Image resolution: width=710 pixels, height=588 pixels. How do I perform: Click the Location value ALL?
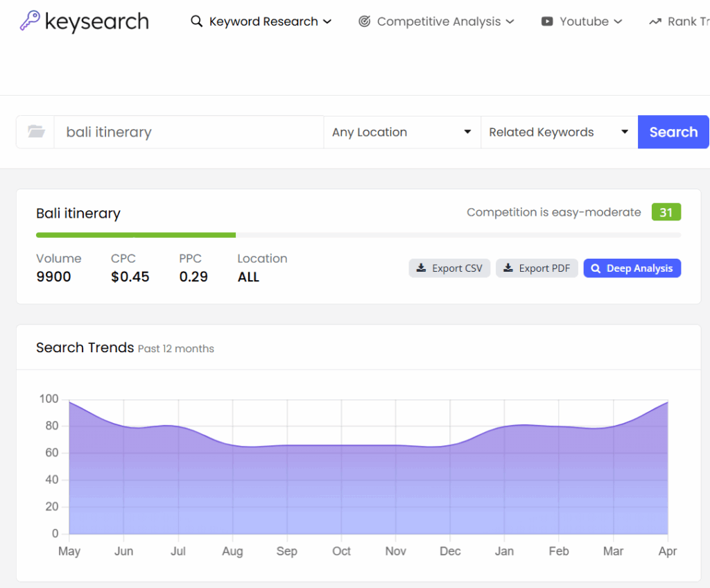point(249,277)
